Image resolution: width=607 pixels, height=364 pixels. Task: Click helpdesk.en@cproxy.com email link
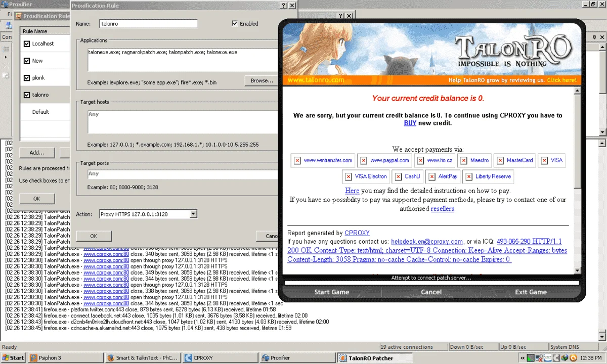[427, 242]
